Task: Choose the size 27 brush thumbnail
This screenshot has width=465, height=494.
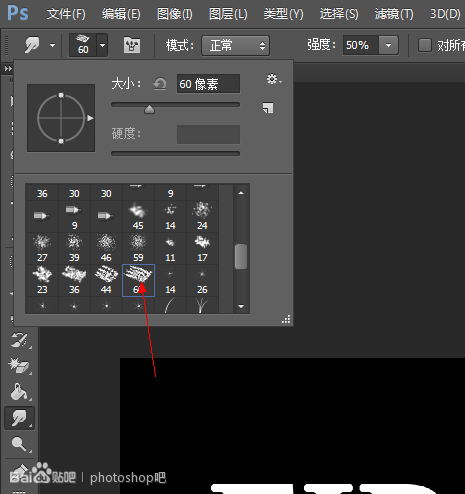Action: click(42, 248)
